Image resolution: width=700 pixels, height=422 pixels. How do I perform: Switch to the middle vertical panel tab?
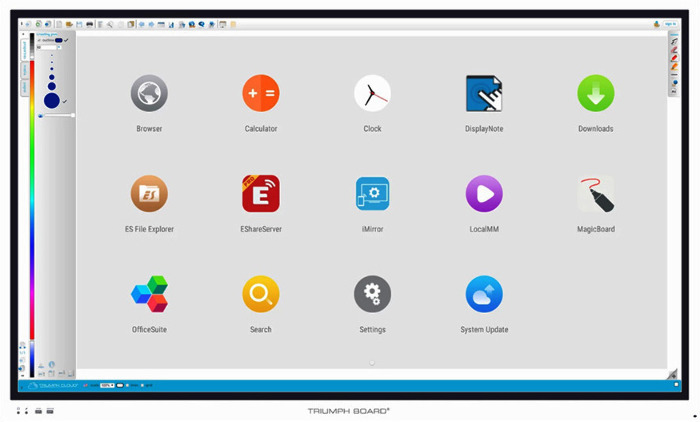pos(25,70)
